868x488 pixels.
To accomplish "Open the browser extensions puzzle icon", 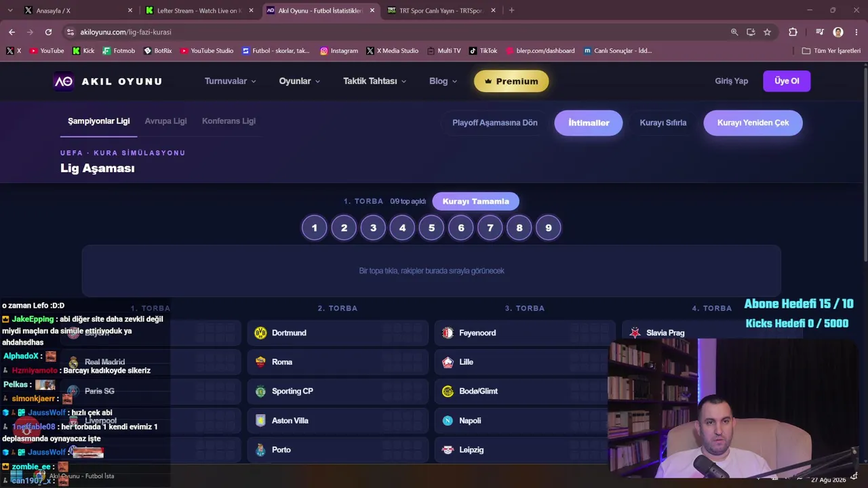I will [793, 32].
